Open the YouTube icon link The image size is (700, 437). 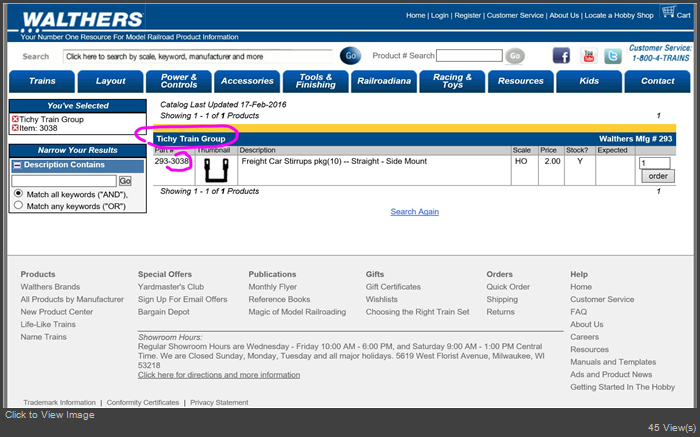[x=588, y=56]
